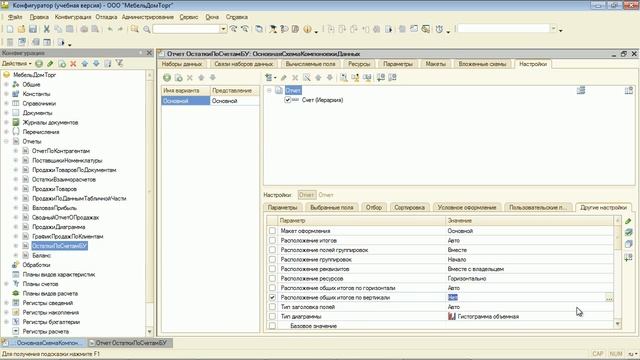640x360 pixels.
Task: Click funnel filter icon in configuration panel
Action: click(x=119, y=64)
